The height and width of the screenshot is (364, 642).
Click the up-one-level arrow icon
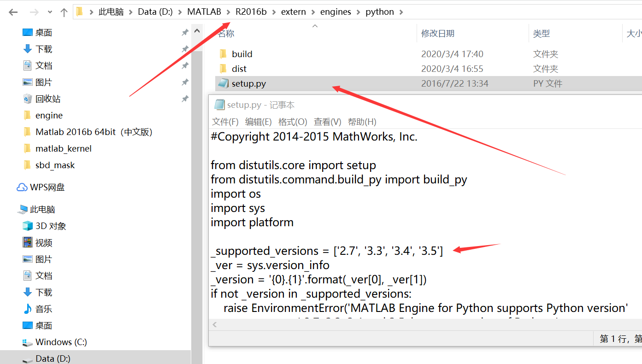[64, 12]
